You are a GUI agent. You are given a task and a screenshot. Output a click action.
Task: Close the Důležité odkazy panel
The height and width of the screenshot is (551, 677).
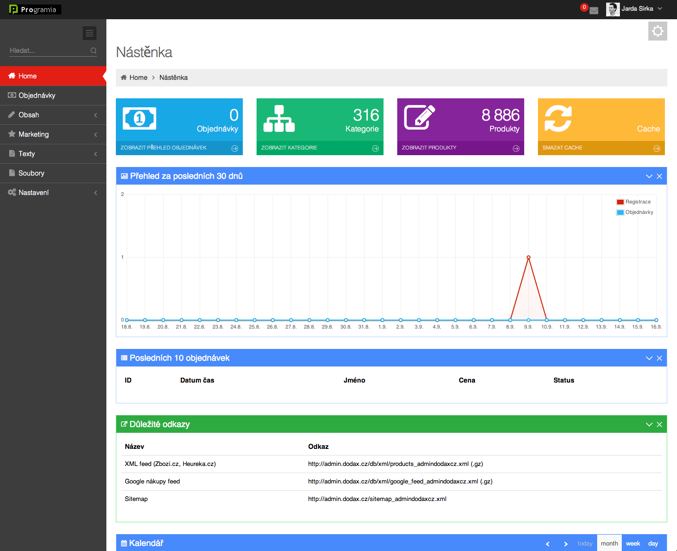659,424
